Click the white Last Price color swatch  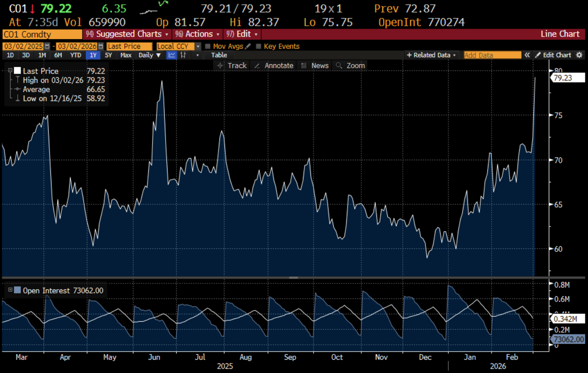(x=18, y=71)
